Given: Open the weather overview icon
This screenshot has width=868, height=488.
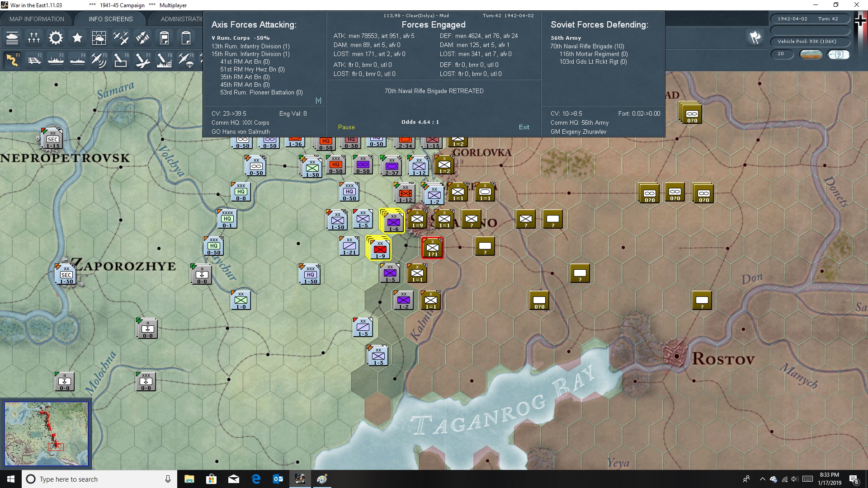Looking at the screenshot, I should click(99, 38).
